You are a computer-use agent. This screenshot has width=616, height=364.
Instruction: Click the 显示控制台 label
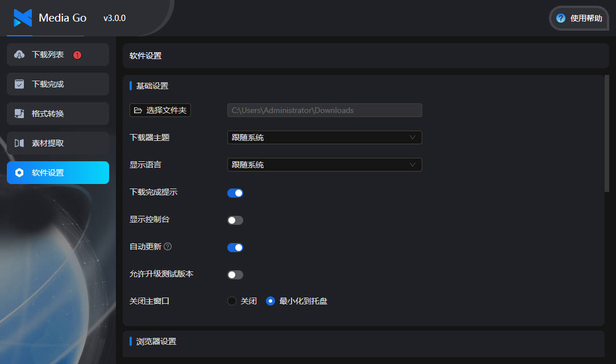(149, 219)
